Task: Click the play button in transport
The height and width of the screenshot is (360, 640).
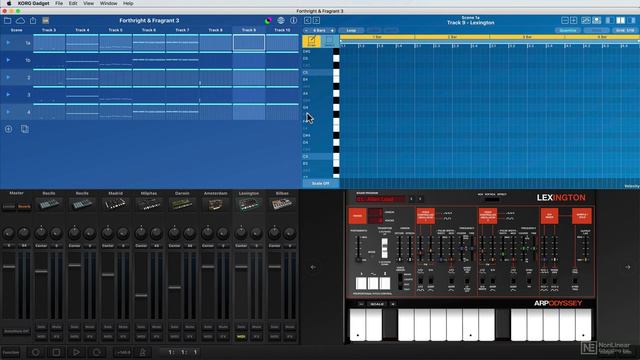Action: [x=76, y=352]
